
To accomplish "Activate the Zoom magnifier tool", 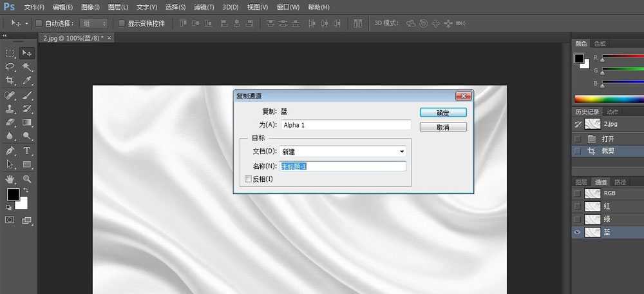I will (28, 179).
